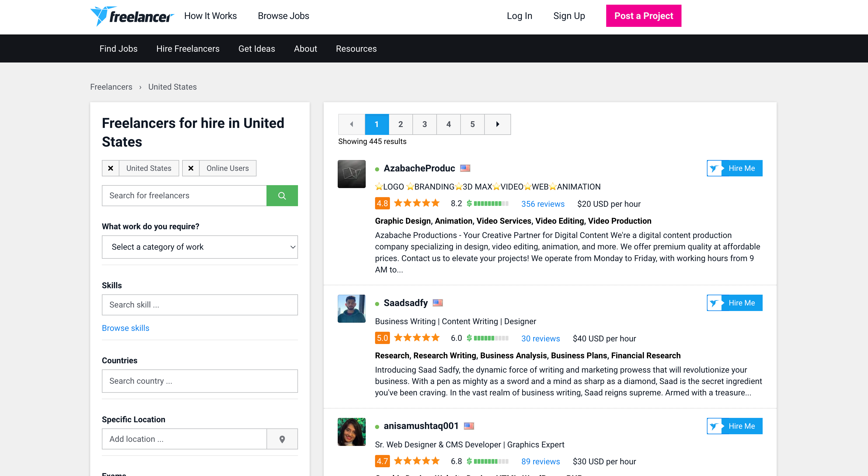Click the 5.0 rating badge
The image size is (868, 476).
click(382, 338)
